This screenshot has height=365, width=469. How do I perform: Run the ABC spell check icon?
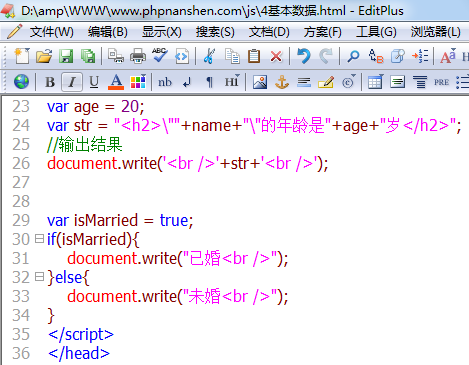coord(160,55)
